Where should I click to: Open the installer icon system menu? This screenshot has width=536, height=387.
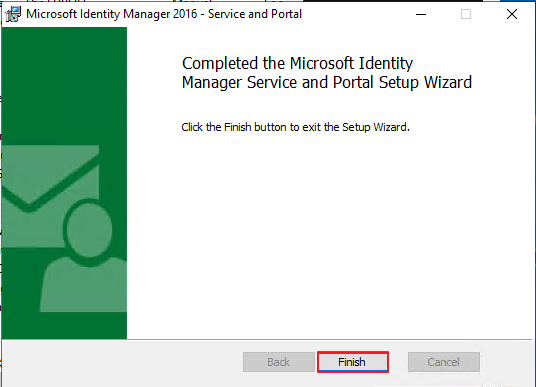pos(13,14)
